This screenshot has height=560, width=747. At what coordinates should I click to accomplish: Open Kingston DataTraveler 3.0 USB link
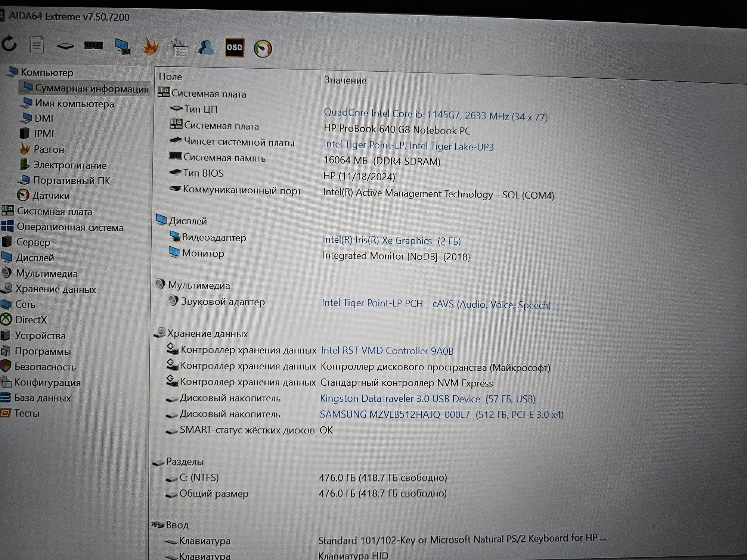point(428,399)
